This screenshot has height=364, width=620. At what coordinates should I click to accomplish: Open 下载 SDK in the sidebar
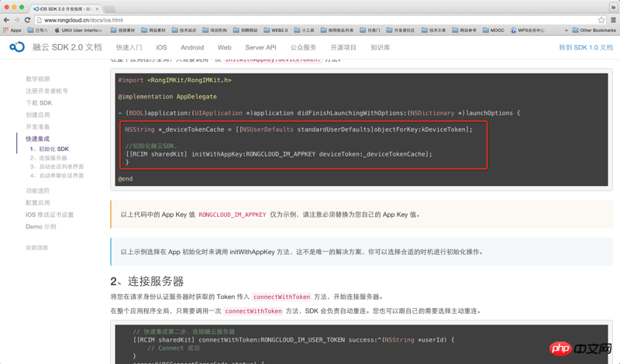[x=39, y=103]
